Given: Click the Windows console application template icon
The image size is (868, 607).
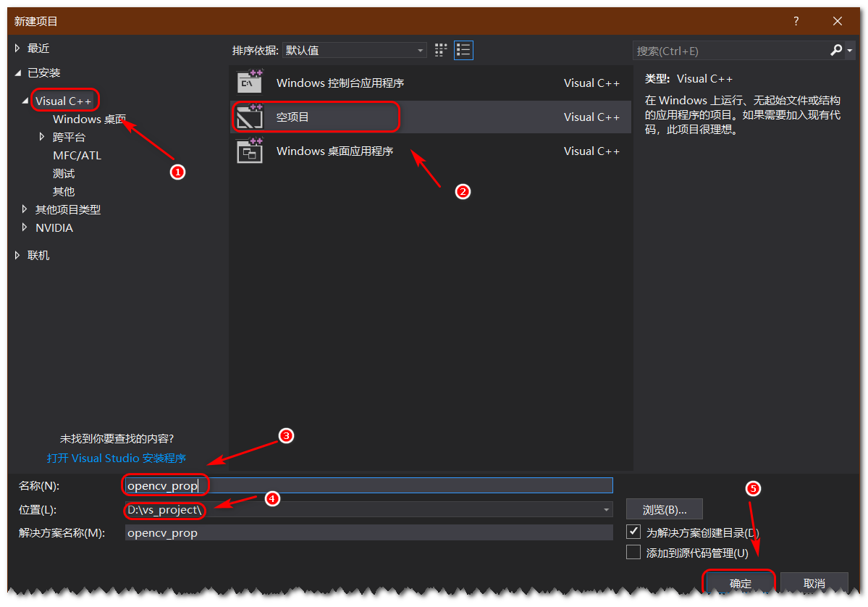Looking at the screenshot, I should point(250,83).
